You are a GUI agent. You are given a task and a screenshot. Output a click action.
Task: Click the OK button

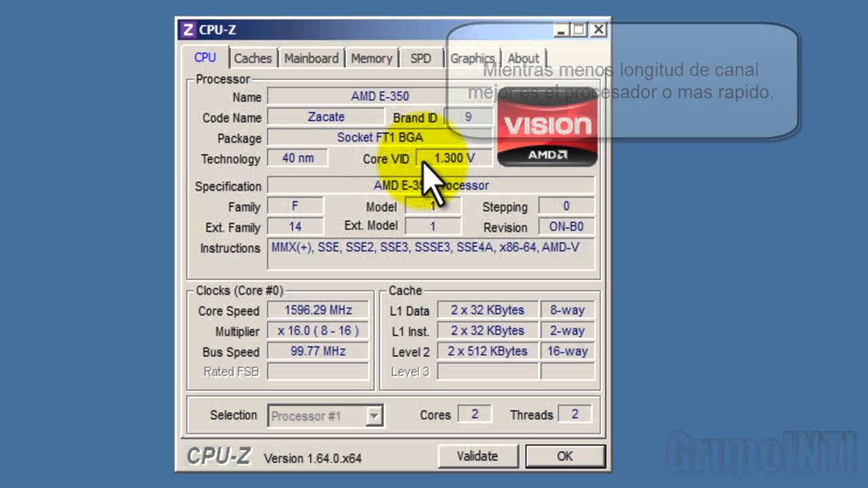(x=565, y=456)
